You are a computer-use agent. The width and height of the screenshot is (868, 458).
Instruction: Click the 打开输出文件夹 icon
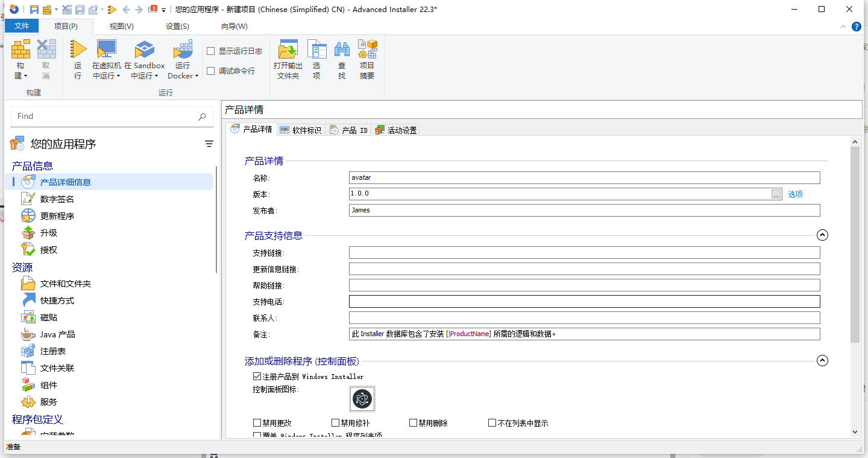pos(288,59)
